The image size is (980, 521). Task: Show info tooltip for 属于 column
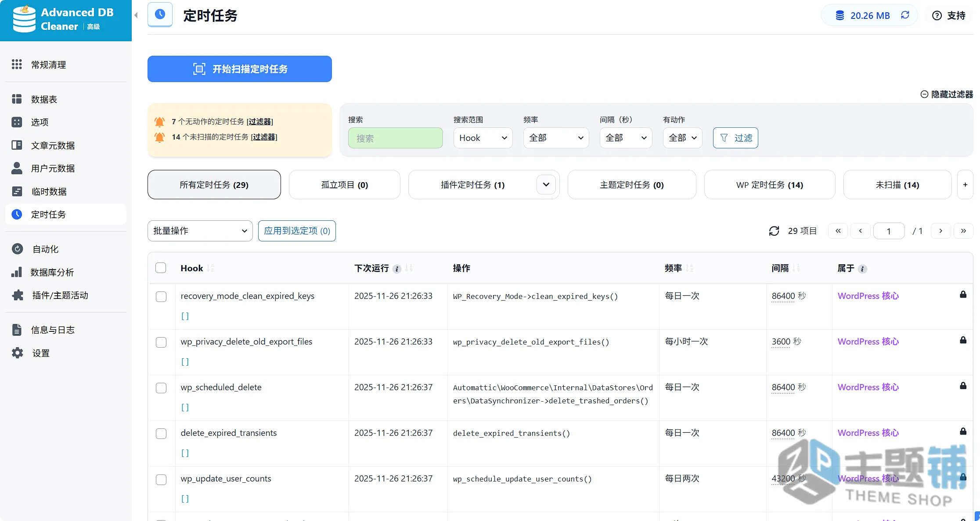point(862,269)
